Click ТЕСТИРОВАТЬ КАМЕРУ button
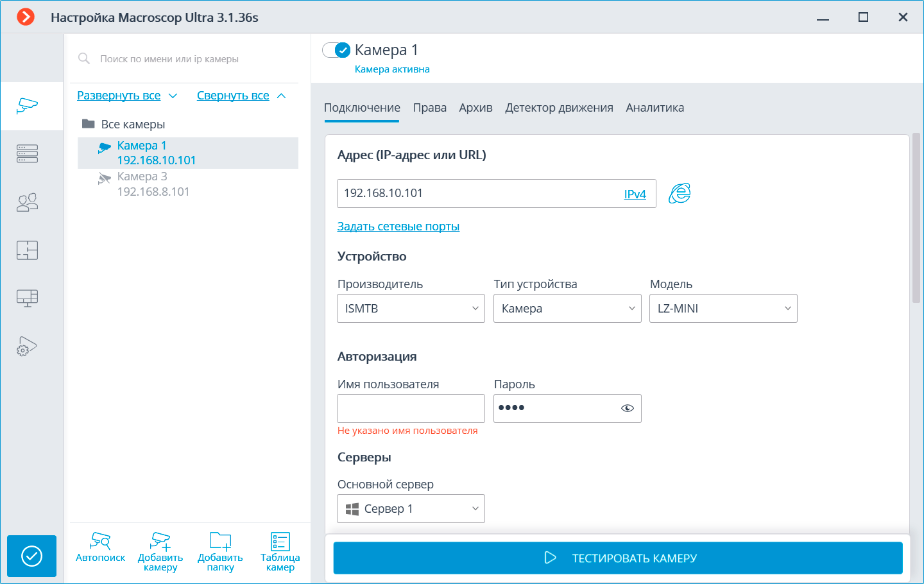 tap(618, 558)
